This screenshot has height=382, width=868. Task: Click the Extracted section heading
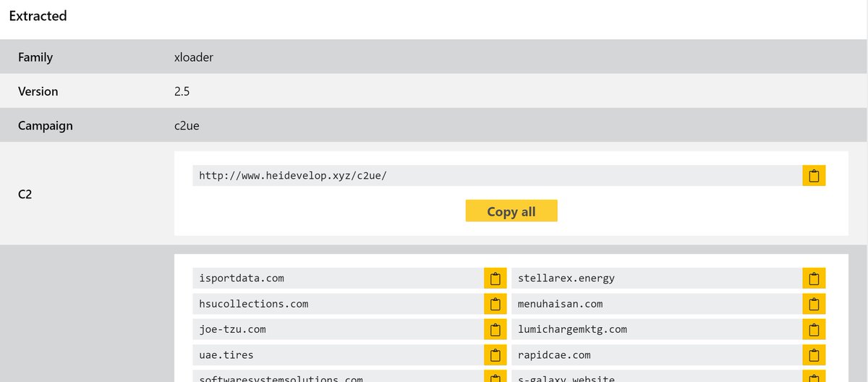tap(38, 16)
